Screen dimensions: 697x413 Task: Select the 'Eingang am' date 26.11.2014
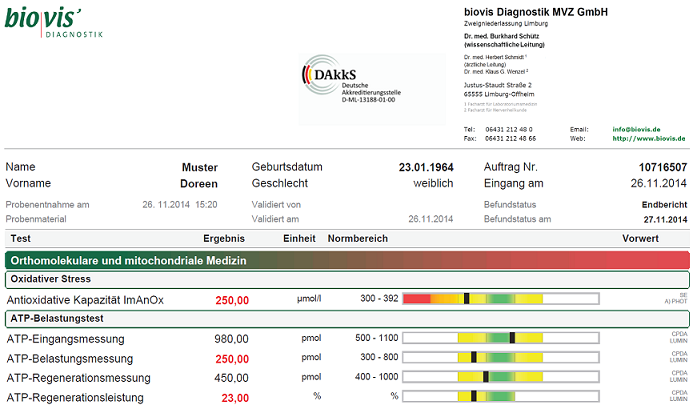pos(659,183)
